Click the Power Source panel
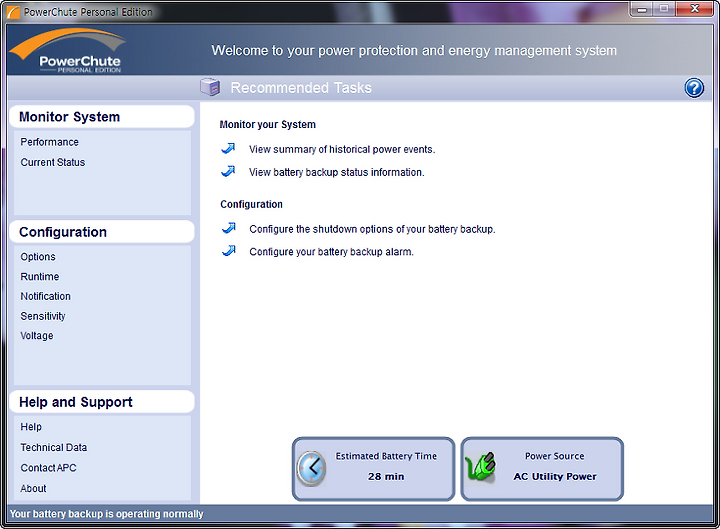This screenshot has width=720, height=529. 542,469
